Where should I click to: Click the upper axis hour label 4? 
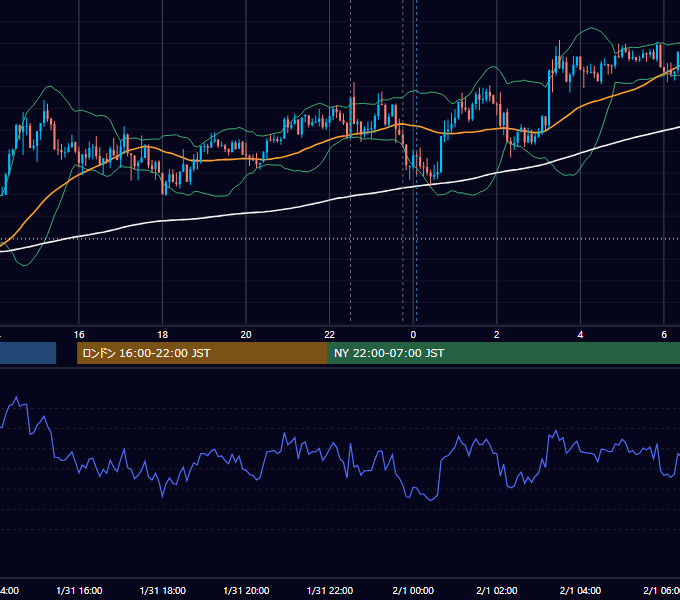pyautogui.click(x=580, y=335)
